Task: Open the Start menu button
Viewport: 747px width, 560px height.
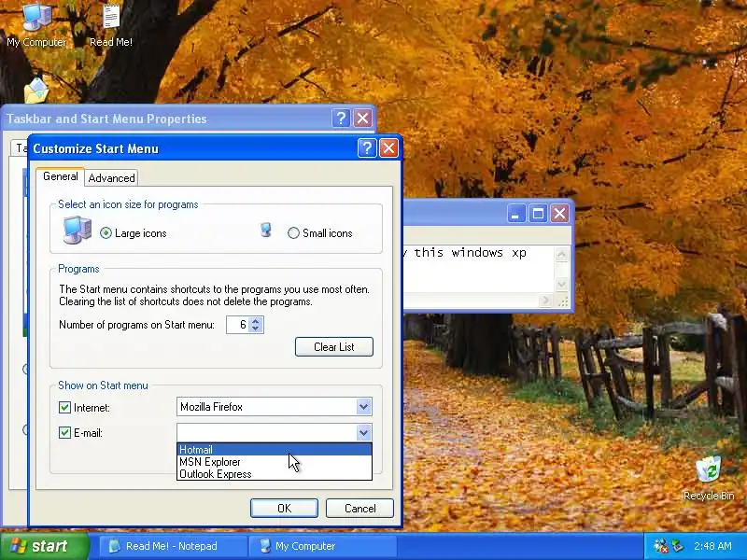Action: pos(44,546)
